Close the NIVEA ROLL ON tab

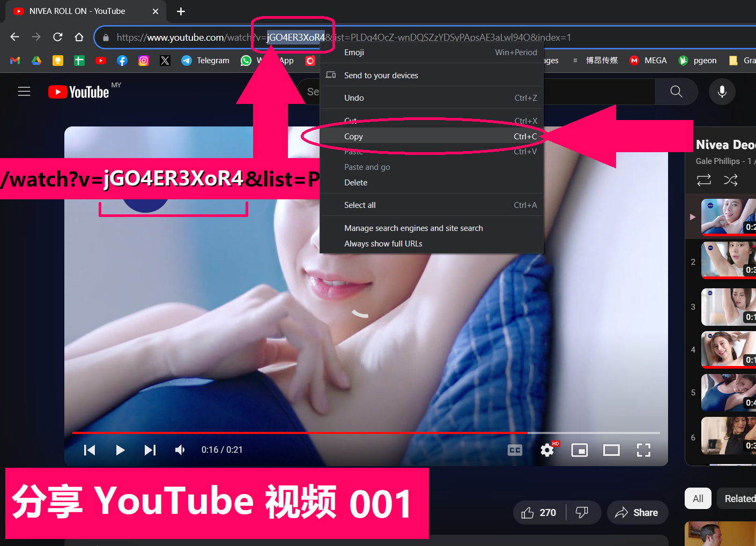click(155, 11)
